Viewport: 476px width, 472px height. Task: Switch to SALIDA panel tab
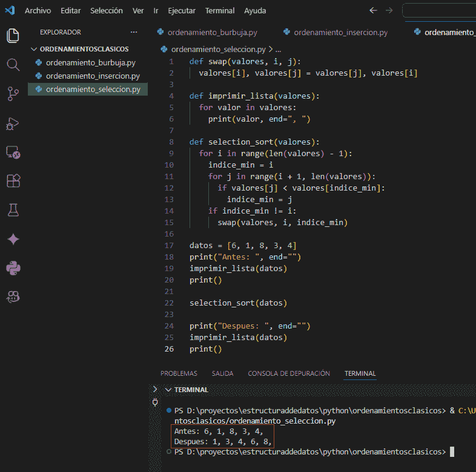point(222,373)
